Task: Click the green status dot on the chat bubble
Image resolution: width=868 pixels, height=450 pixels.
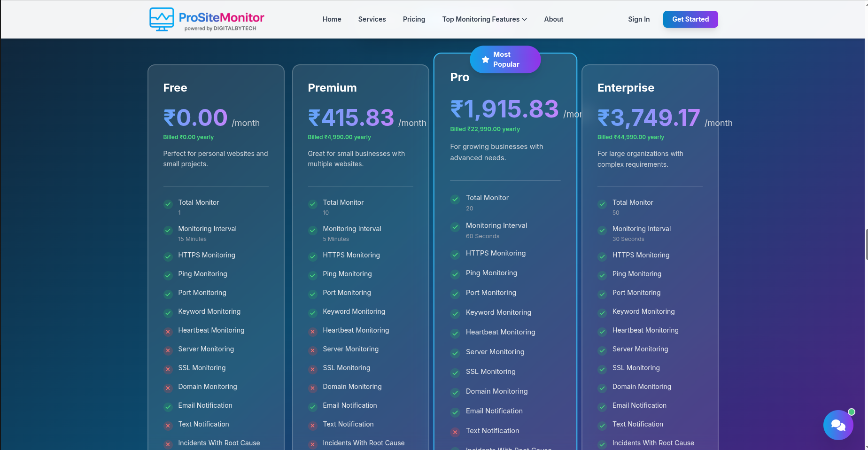Action: [x=852, y=412]
